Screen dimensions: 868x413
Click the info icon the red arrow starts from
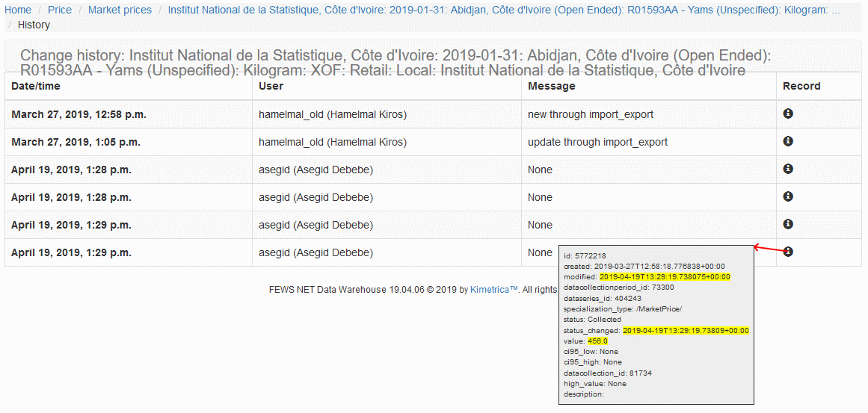[788, 252]
